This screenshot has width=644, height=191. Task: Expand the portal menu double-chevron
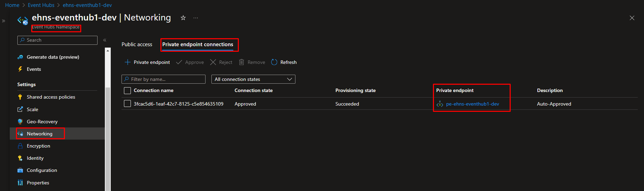pos(3,21)
